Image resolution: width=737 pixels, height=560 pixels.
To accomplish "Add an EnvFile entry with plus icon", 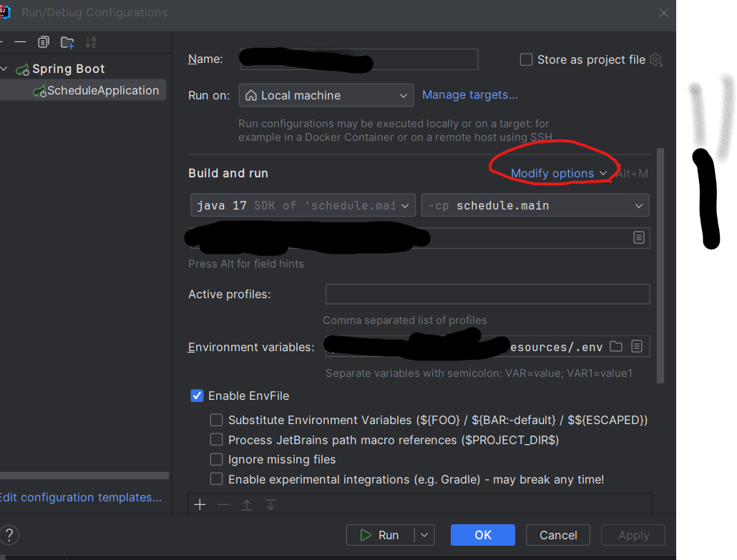I will pos(200,505).
